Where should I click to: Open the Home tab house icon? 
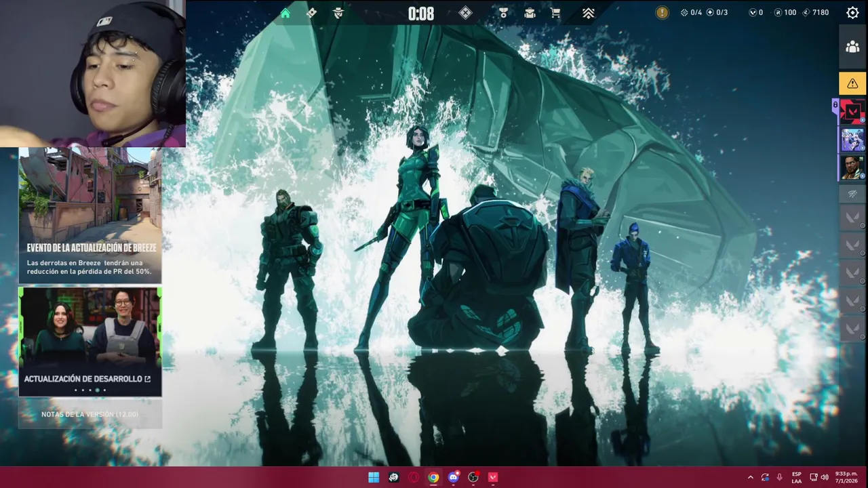click(x=285, y=13)
